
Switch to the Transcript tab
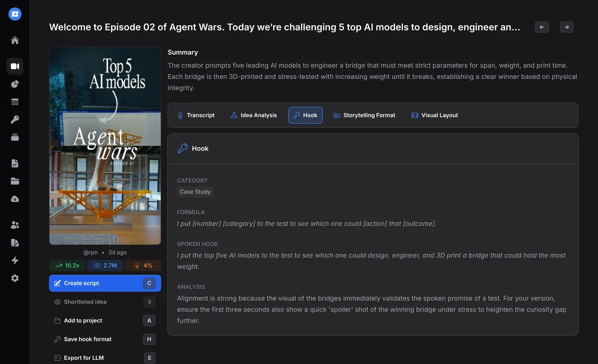tap(196, 115)
